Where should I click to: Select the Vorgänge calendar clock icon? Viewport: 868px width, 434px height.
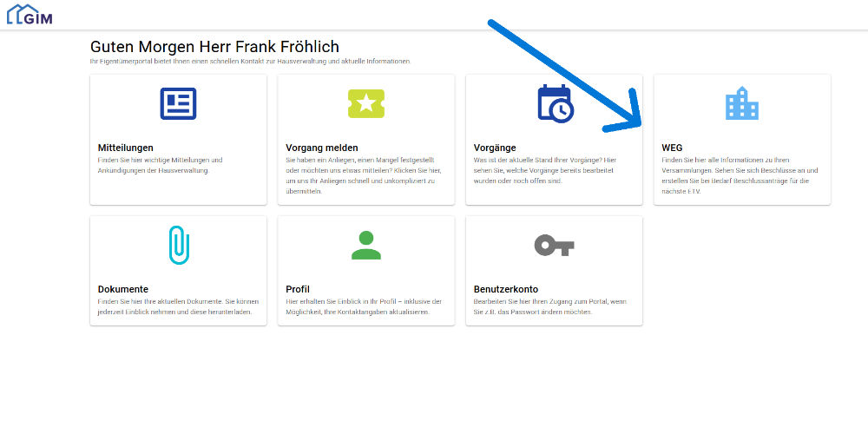pyautogui.click(x=556, y=103)
